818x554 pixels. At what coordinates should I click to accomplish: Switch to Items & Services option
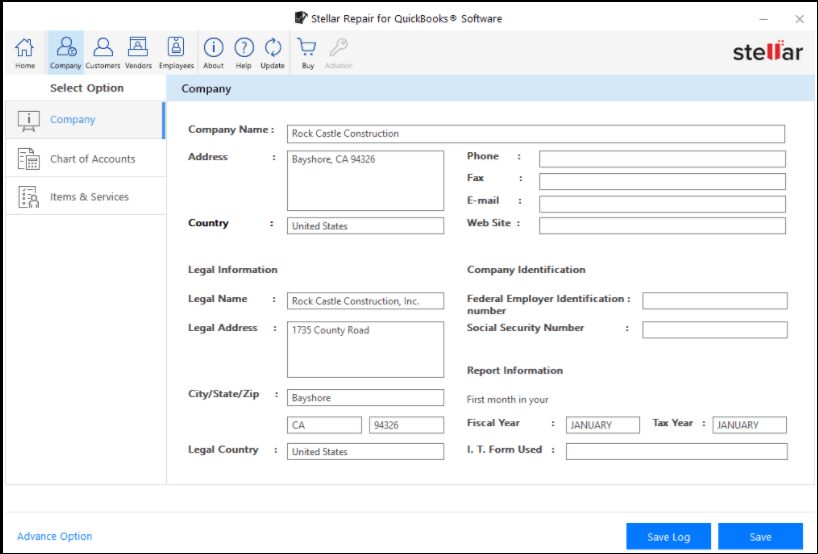tap(89, 197)
